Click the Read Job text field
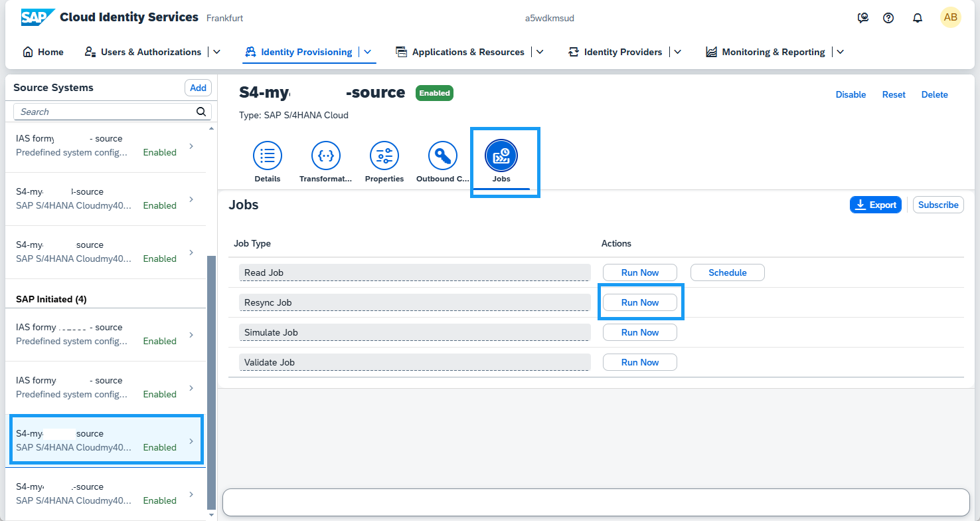This screenshot has width=980, height=521. 415,272
